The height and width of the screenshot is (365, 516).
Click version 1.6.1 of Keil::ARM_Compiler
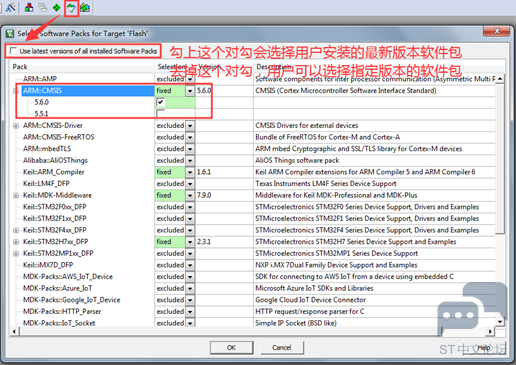[x=204, y=172]
